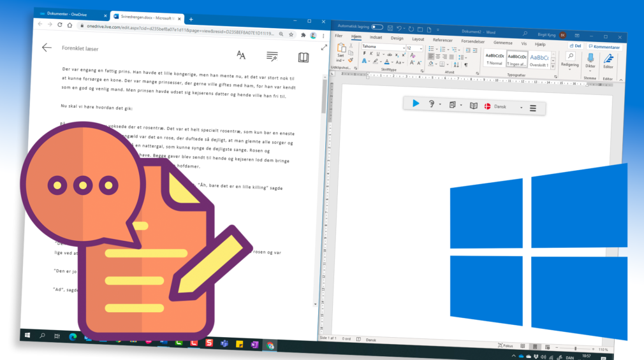The image size is (644, 360).
Task: Open the open-book icon in floating toolbar
Action: (x=474, y=106)
